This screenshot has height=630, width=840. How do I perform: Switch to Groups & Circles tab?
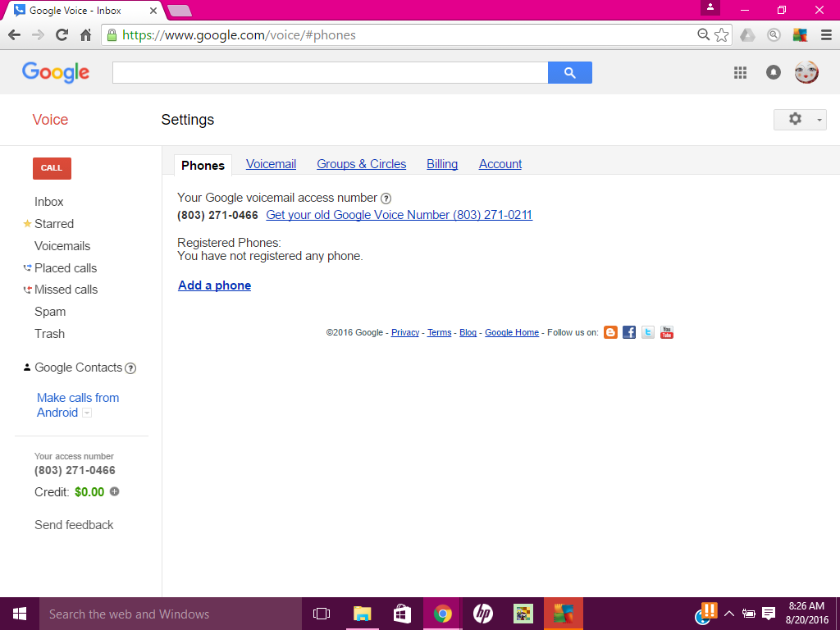pyautogui.click(x=362, y=164)
